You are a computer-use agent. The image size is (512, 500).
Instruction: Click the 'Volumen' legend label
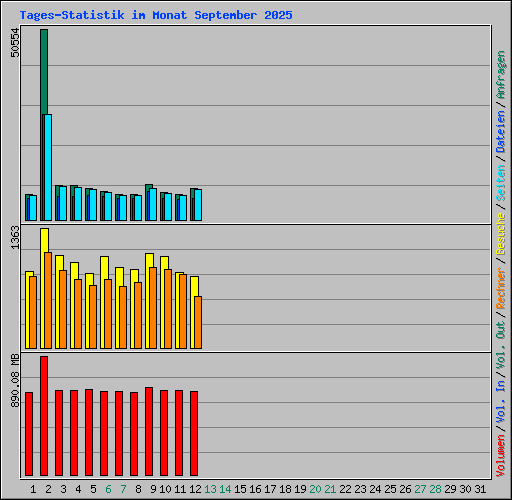(501, 456)
